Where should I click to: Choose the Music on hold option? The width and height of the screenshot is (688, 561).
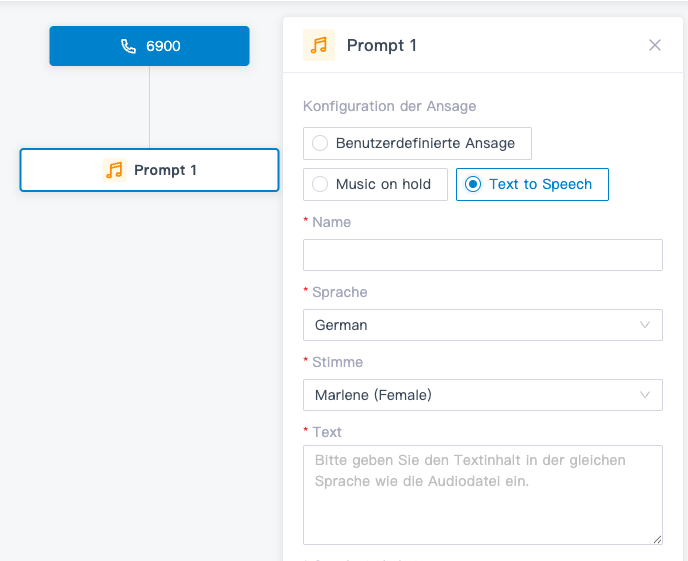(320, 184)
